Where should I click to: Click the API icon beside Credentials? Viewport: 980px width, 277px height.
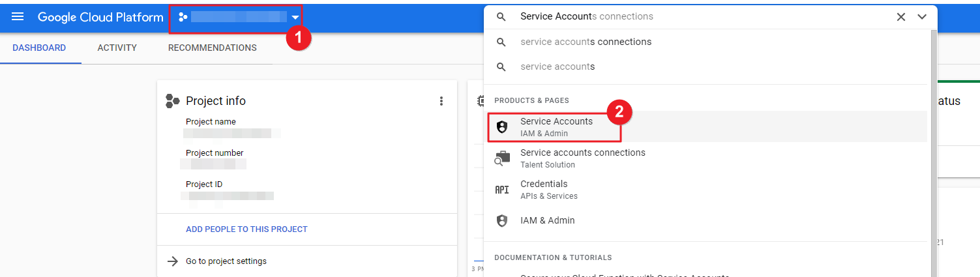coord(501,190)
